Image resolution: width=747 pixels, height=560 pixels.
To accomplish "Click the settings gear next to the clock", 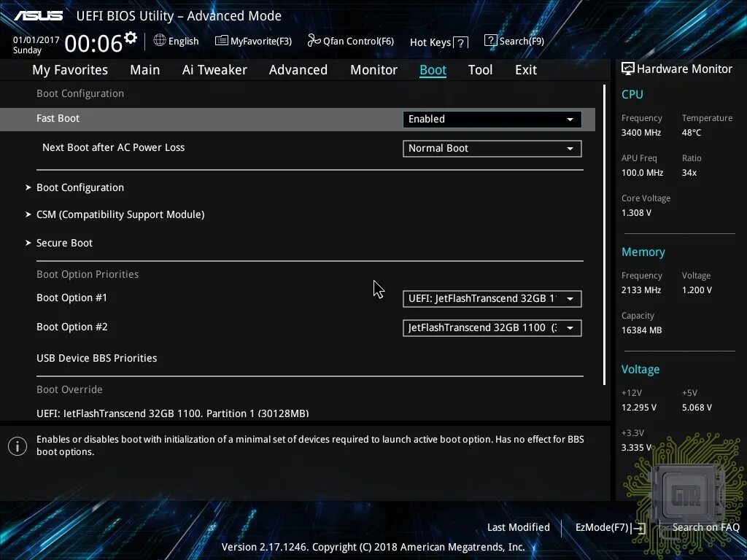I will (131, 38).
